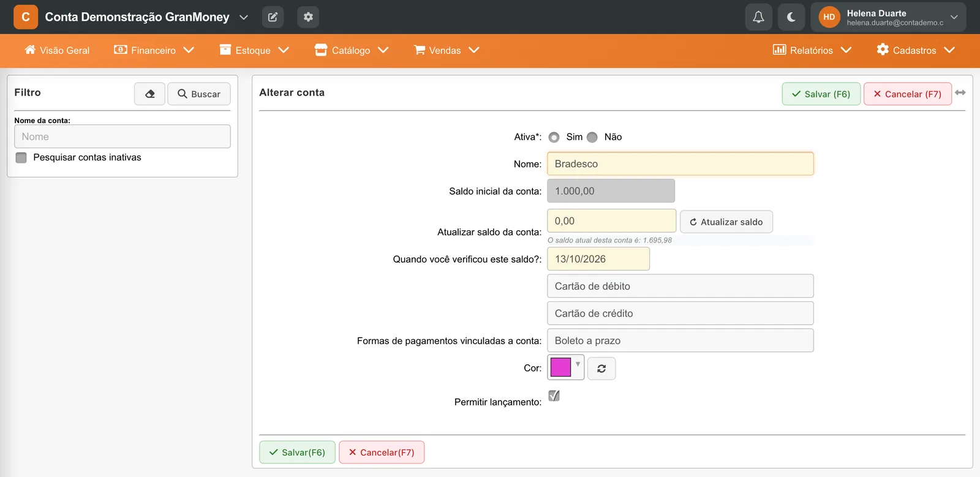Select the Não radio for Ativa
This screenshot has width=980, height=477.
(592, 137)
